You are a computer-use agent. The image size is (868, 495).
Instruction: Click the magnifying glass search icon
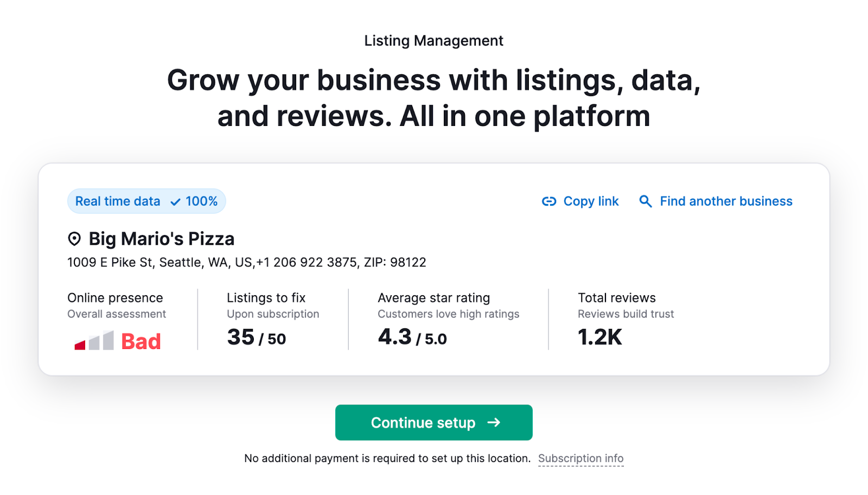[645, 201]
